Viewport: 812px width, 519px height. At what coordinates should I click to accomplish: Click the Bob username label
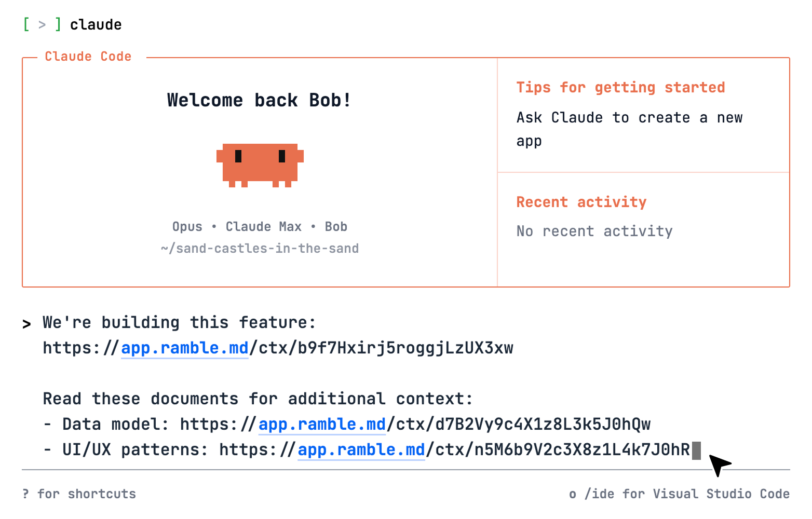click(336, 226)
